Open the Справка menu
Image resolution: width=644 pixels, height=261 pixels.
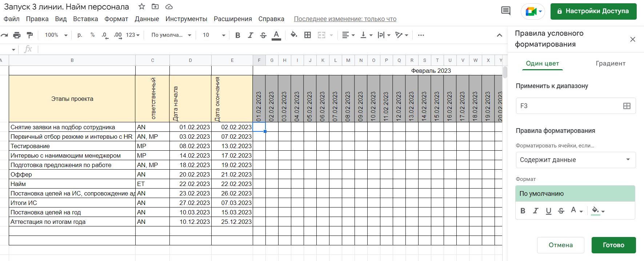coord(271,19)
